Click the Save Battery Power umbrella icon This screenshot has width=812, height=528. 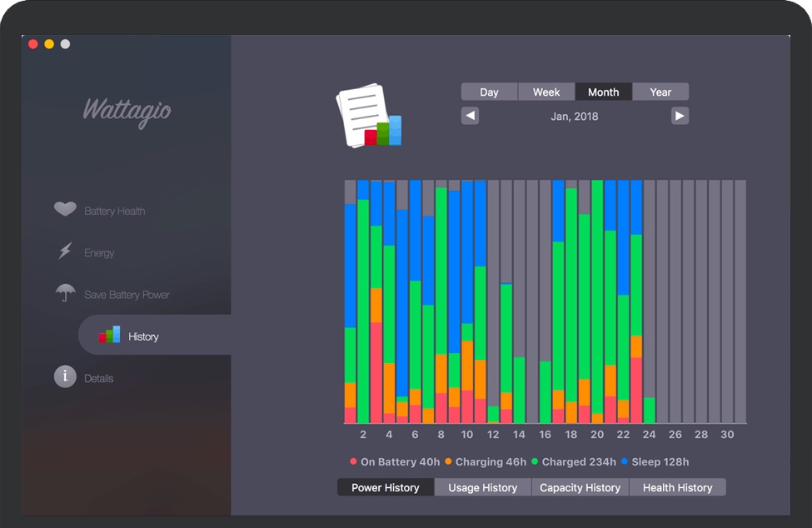click(65, 293)
